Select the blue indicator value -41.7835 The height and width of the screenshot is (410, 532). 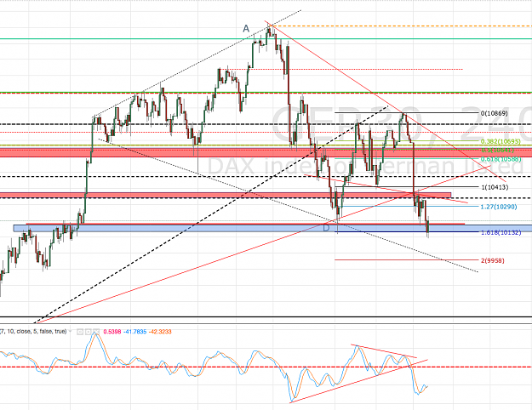click(x=135, y=332)
